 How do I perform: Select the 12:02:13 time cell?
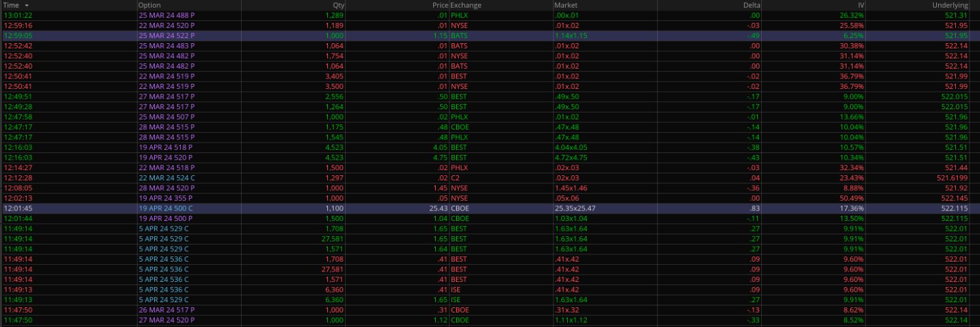click(x=18, y=198)
